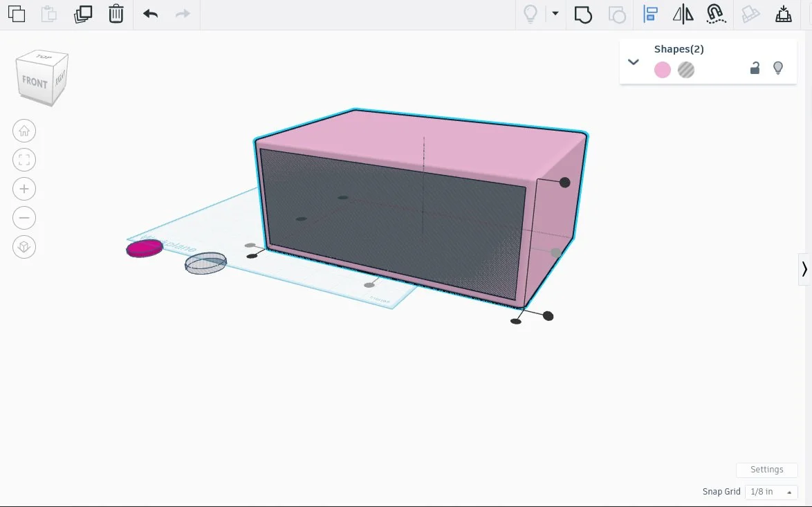Undo the last action
Viewport: 812px width, 507px height.
[150, 14]
